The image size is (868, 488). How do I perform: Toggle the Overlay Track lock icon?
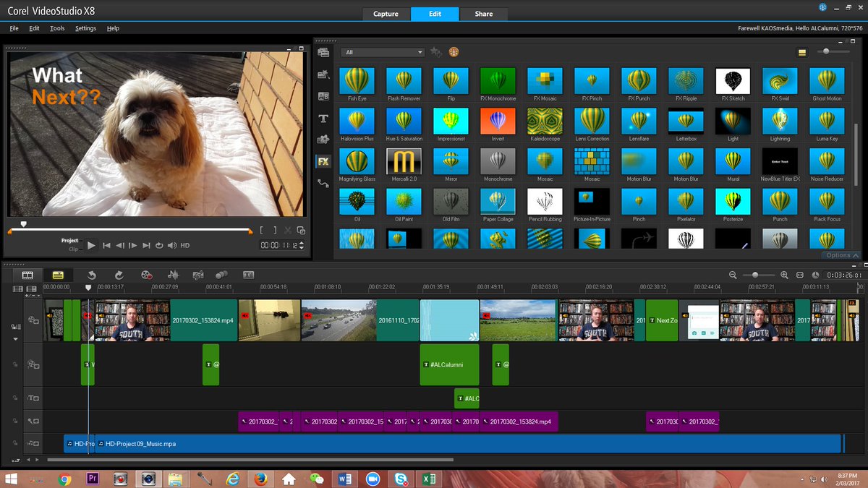(14, 365)
